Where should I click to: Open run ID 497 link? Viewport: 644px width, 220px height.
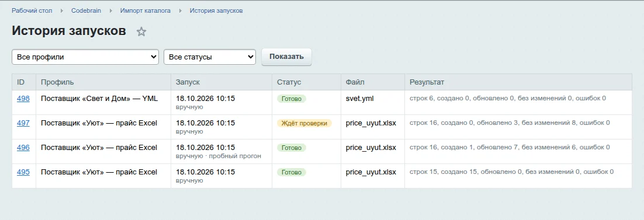pos(23,123)
